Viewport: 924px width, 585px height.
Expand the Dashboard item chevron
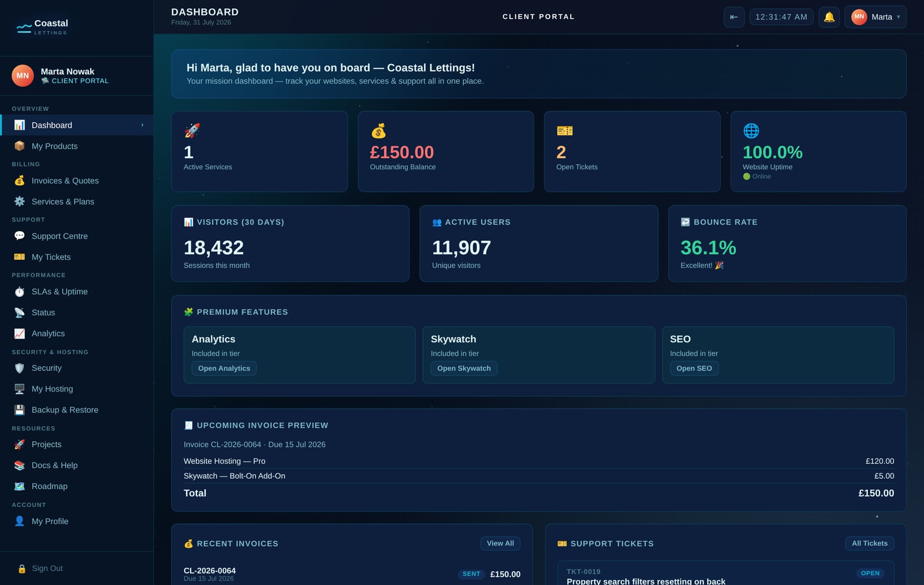tap(142, 125)
